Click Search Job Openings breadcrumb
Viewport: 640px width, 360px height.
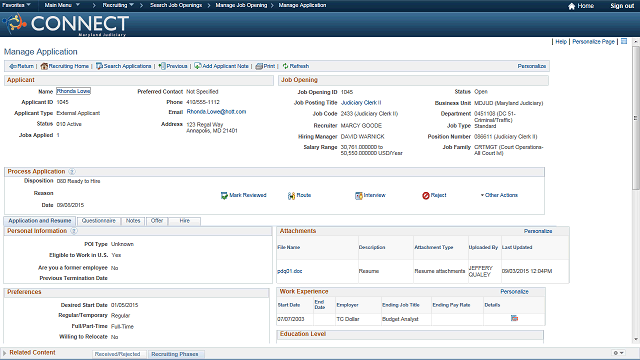[x=176, y=5]
